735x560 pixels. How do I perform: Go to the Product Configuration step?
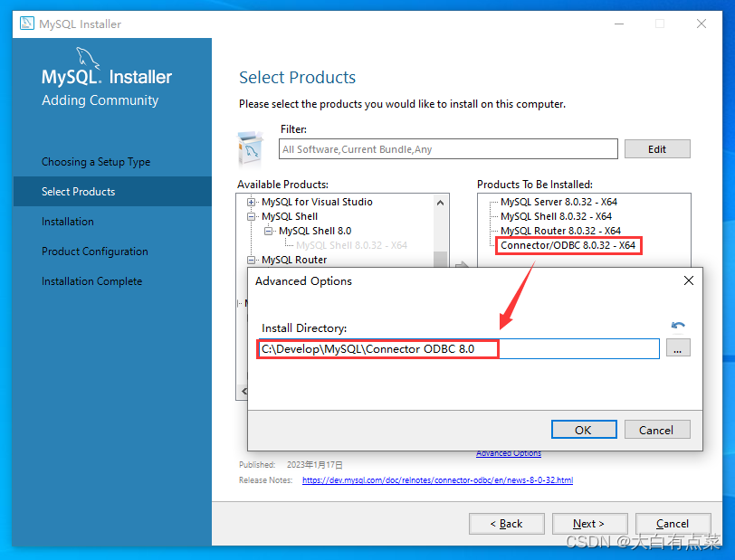point(95,252)
